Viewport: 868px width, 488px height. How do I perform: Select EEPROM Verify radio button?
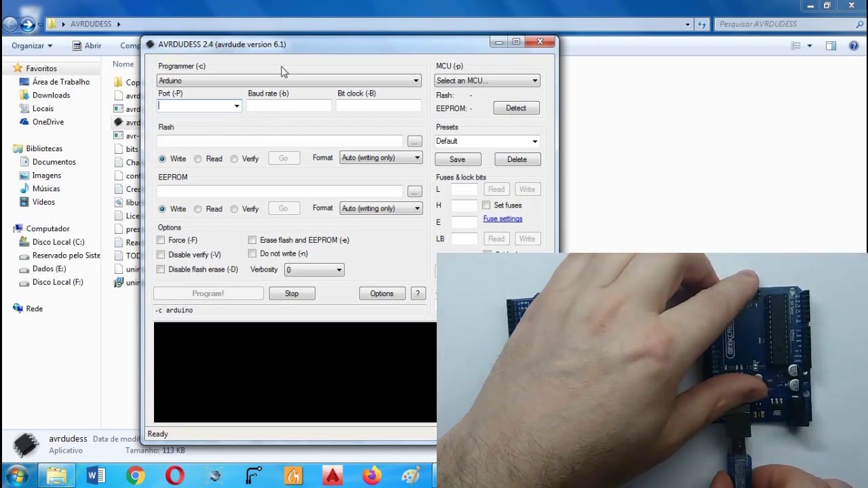(x=234, y=209)
